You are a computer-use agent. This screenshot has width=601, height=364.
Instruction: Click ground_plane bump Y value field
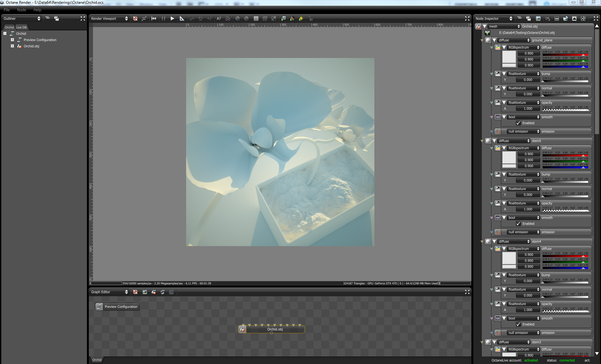click(528, 80)
